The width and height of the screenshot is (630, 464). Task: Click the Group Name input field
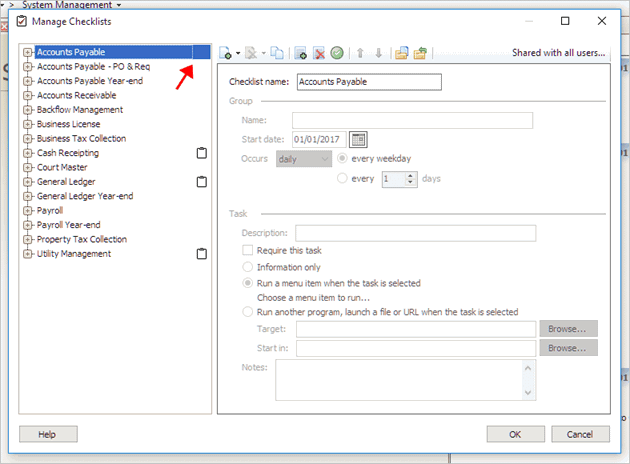point(412,121)
